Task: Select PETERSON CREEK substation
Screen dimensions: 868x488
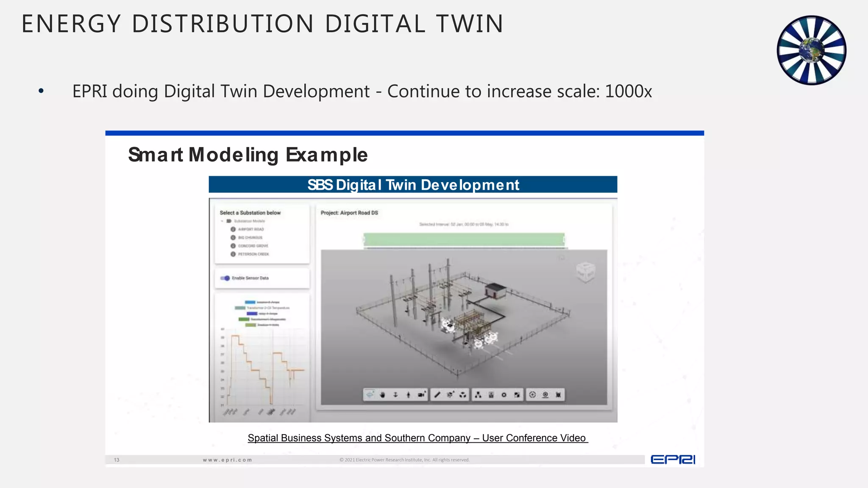Action: (253, 254)
